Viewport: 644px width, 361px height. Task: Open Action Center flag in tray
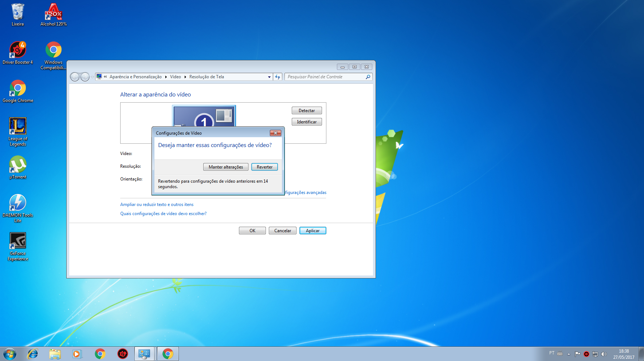tap(577, 354)
